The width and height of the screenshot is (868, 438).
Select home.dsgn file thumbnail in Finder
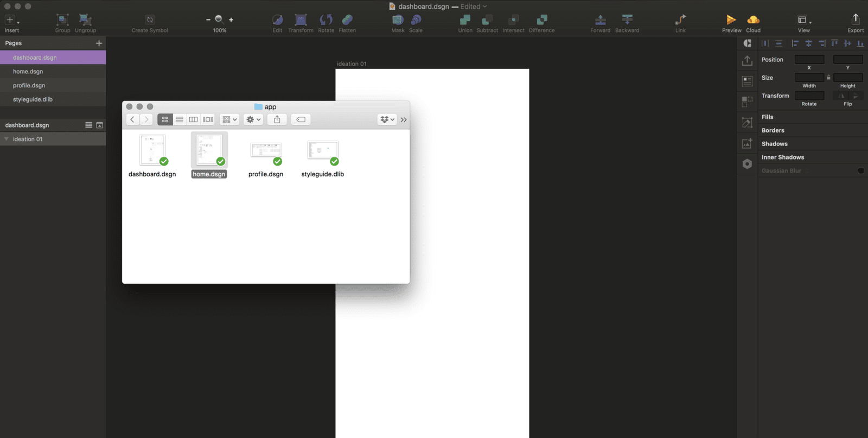[x=209, y=150]
